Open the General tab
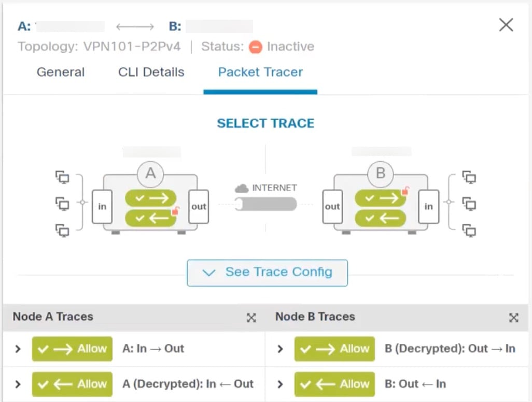Image resolution: width=532 pixels, height=402 pixels. point(60,72)
